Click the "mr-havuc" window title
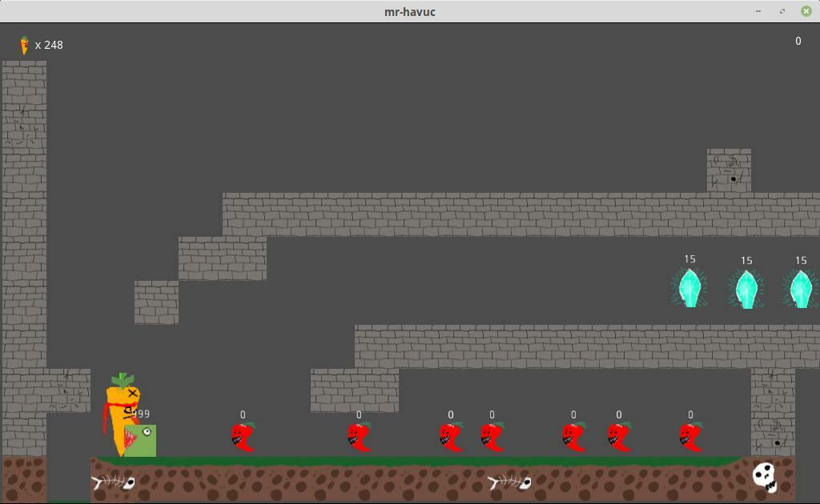 coord(410,11)
